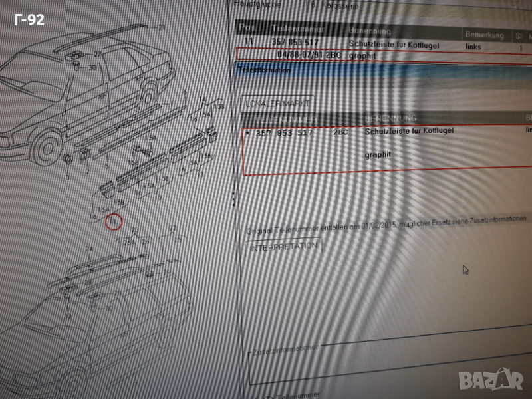Click inside the Zusatzinformationen box
This screenshot has width=532, height=399.
click(x=386, y=366)
